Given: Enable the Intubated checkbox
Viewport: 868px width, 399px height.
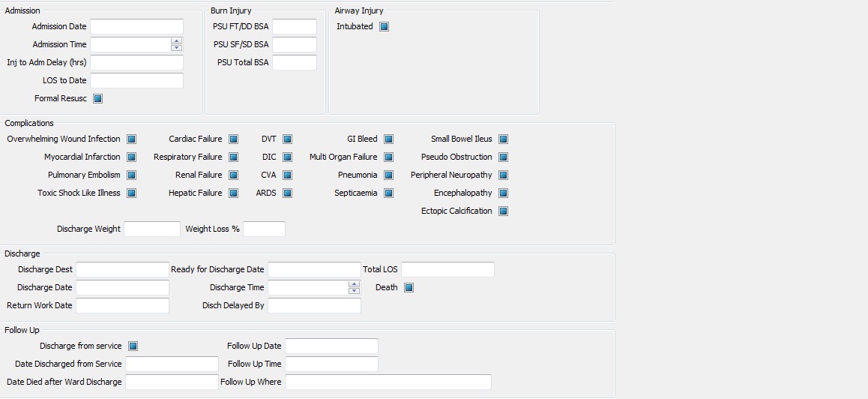Looking at the screenshot, I should pos(384,27).
